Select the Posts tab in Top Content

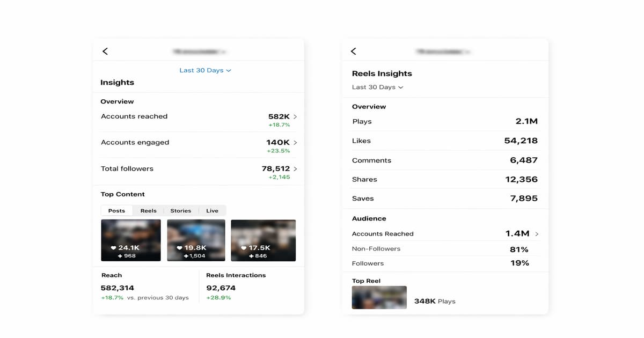tap(116, 211)
